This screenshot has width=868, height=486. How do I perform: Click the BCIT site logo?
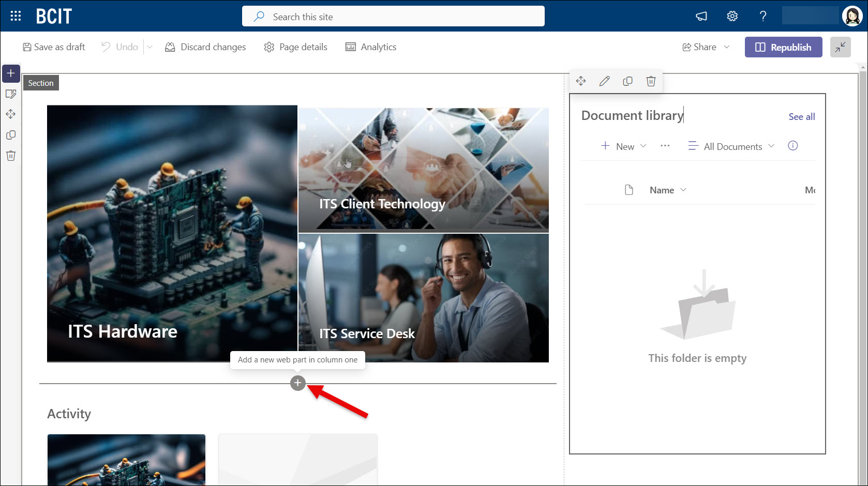click(x=54, y=17)
